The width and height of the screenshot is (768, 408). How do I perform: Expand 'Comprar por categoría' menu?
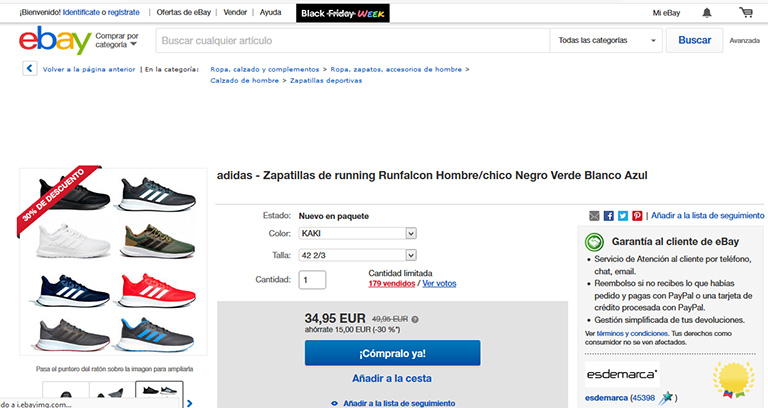point(117,41)
